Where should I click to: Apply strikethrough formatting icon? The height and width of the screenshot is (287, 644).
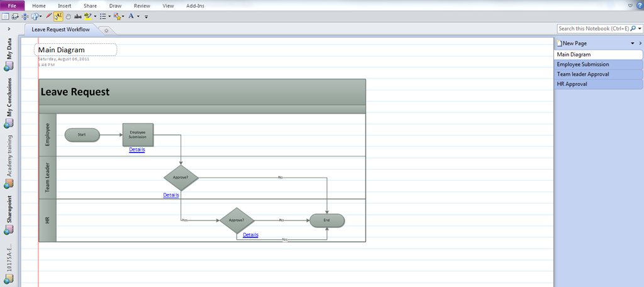pos(77,16)
